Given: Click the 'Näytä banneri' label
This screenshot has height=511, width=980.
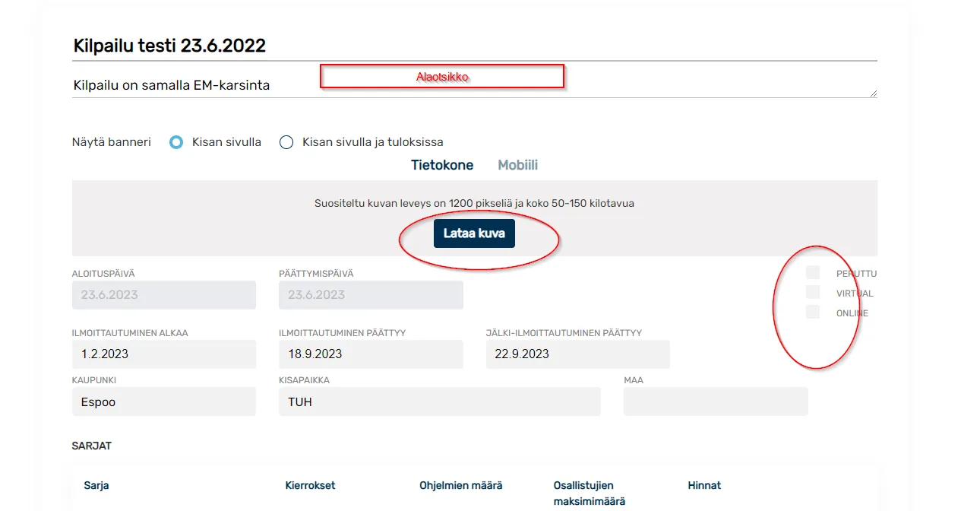Looking at the screenshot, I should 112,142.
